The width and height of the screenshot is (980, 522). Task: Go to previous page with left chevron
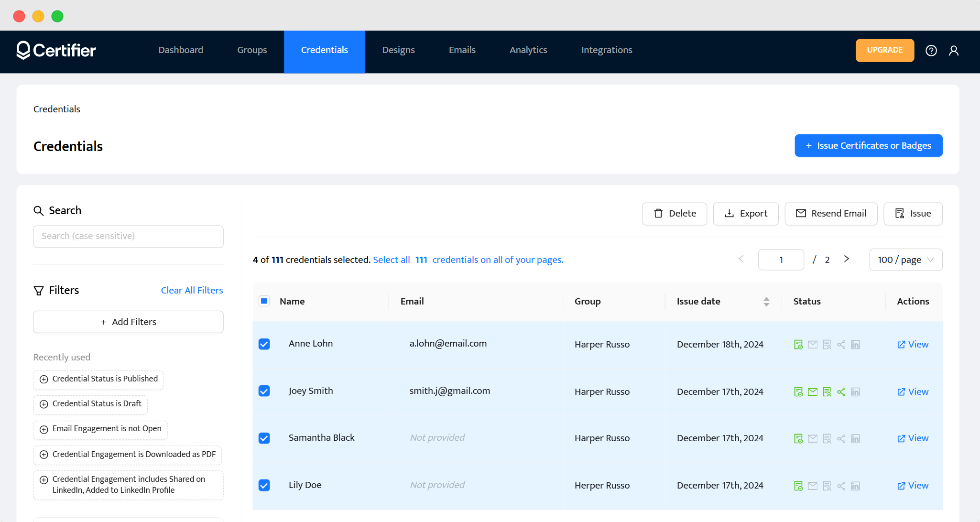(x=741, y=259)
